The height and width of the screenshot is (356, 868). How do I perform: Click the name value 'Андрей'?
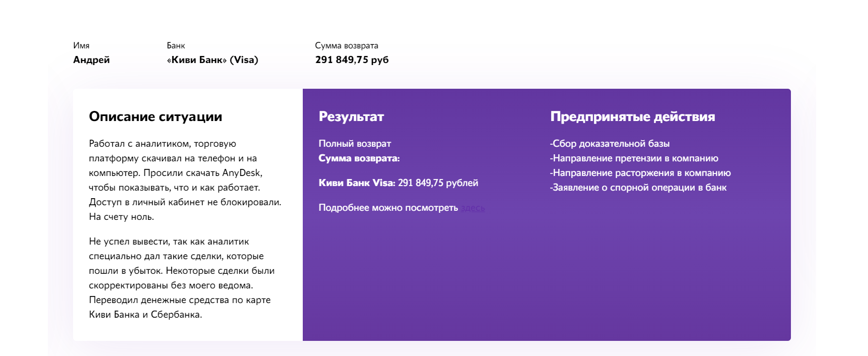tap(91, 60)
